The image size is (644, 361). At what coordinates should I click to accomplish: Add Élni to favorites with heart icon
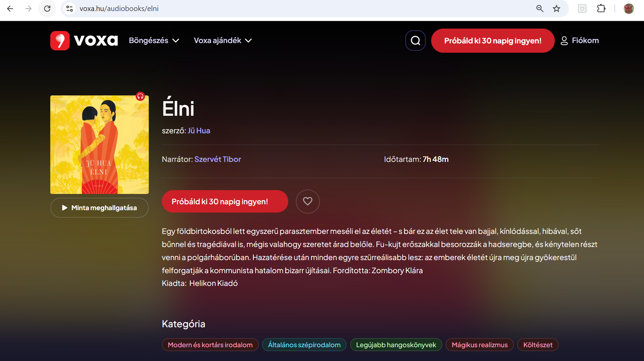308,201
